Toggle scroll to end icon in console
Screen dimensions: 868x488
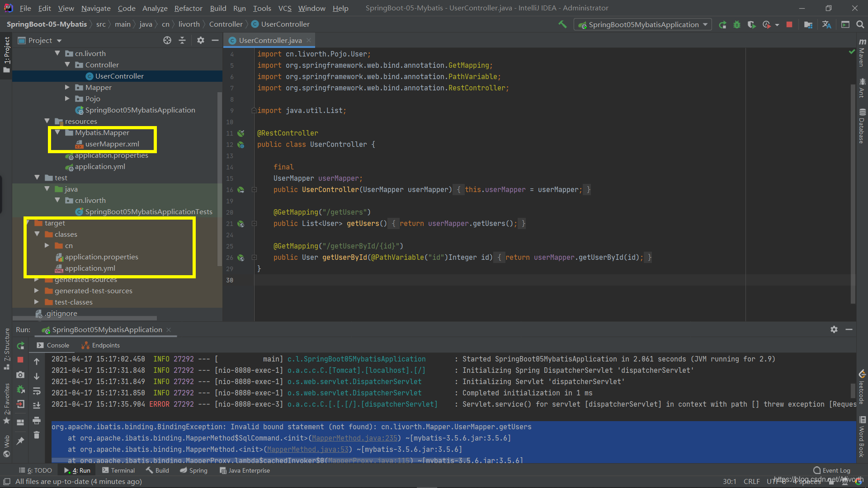37,406
